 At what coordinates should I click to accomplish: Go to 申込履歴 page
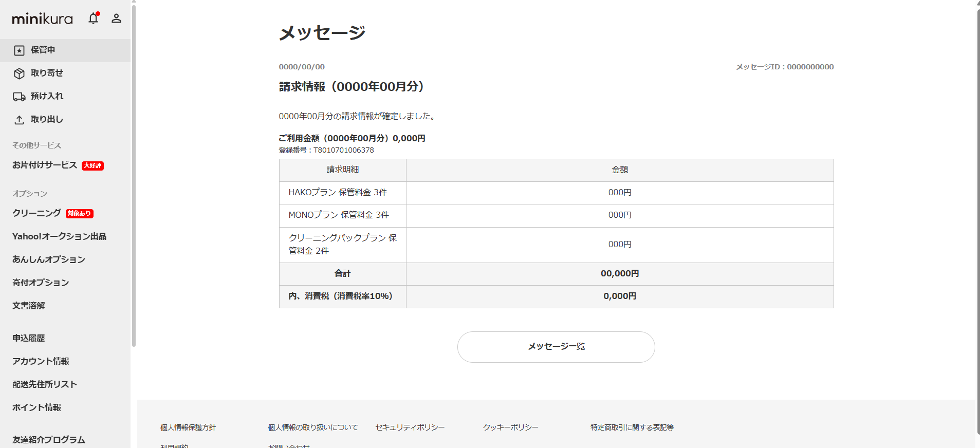coord(29,338)
